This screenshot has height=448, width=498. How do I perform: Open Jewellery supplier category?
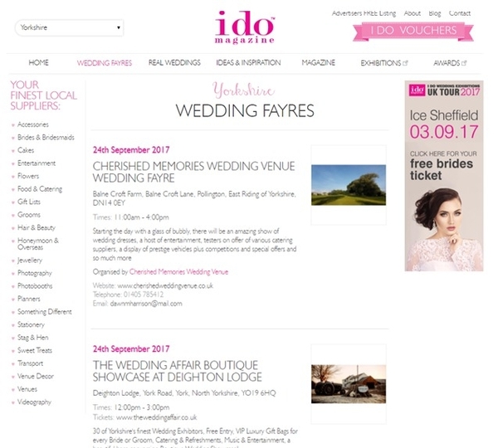30,261
